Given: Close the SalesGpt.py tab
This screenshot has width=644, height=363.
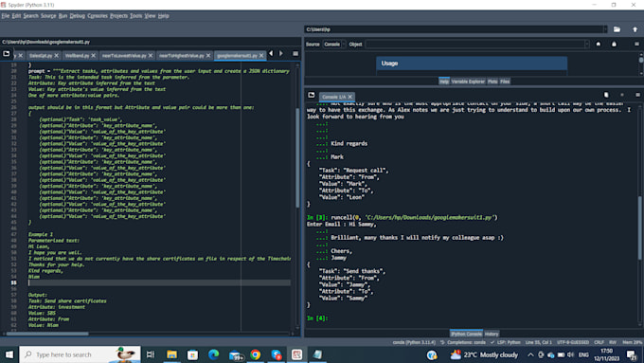Looking at the screenshot, I should coord(57,56).
